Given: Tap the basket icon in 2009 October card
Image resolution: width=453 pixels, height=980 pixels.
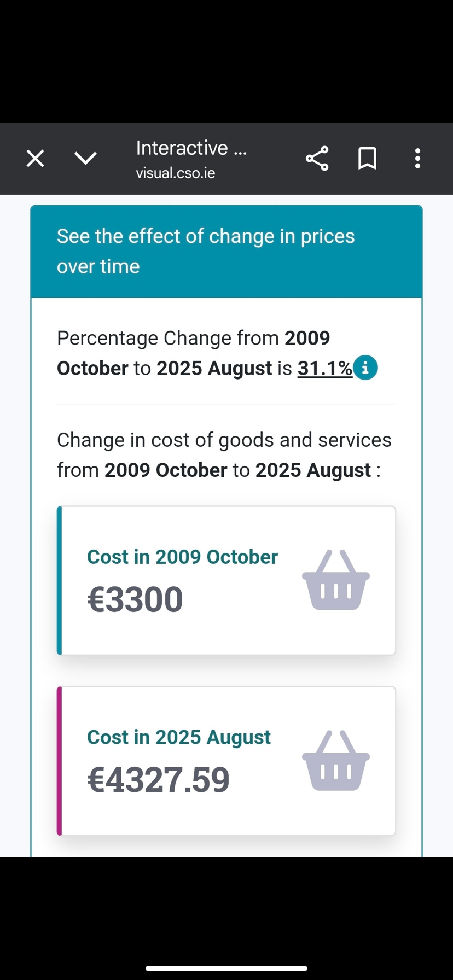Looking at the screenshot, I should pyautogui.click(x=335, y=580).
